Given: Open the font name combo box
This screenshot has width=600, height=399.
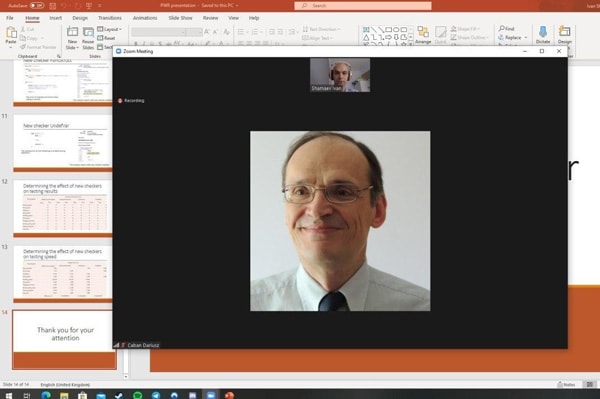Looking at the screenshot, I should (159, 32).
